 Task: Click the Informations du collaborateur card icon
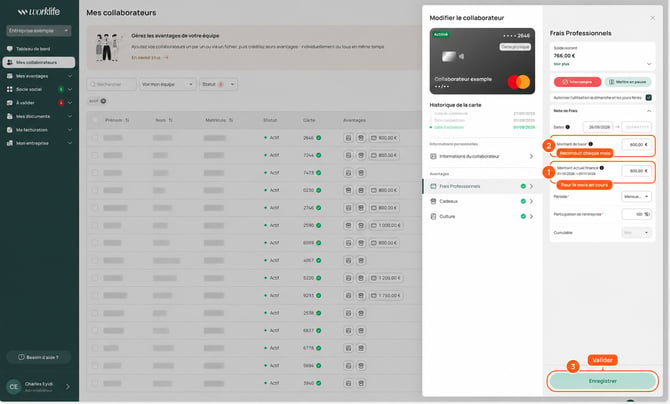[433, 156]
